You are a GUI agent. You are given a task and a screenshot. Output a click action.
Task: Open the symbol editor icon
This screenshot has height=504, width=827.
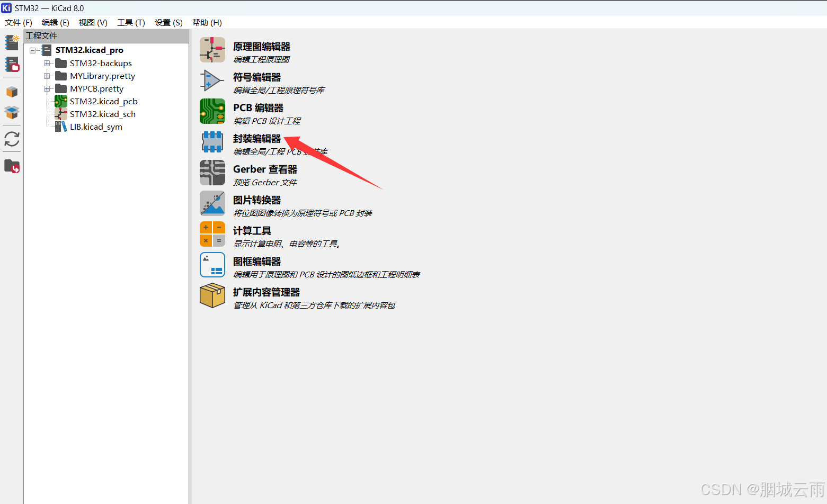tap(212, 80)
